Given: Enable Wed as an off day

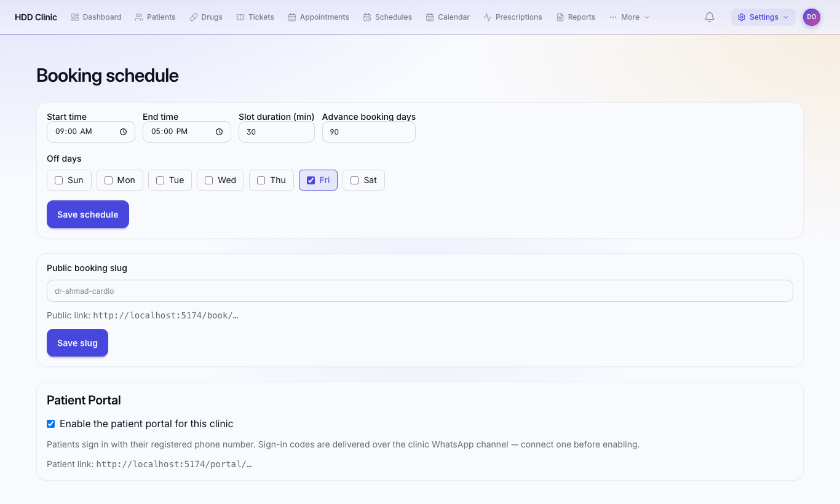Looking at the screenshot, I should click(x=209, y=180).
